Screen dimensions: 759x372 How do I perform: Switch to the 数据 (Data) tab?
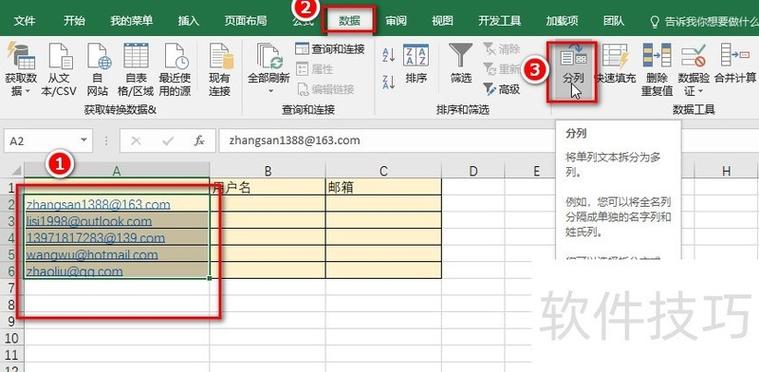pos(349,21)
